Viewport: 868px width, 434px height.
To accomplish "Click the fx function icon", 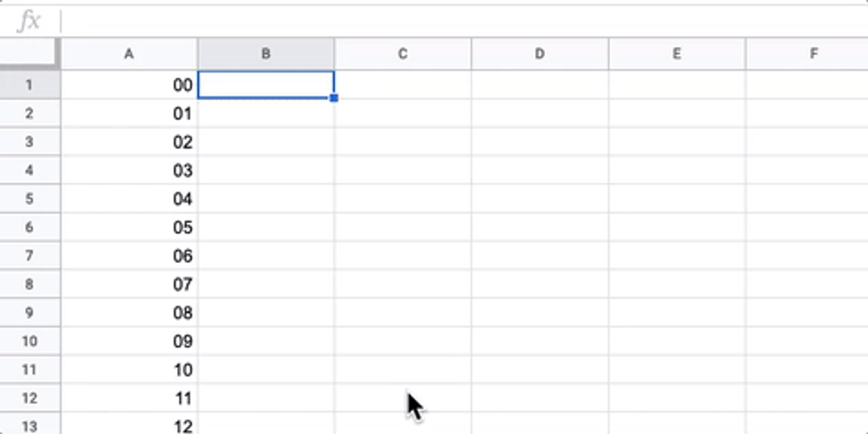I will click(x=28, y=21).
